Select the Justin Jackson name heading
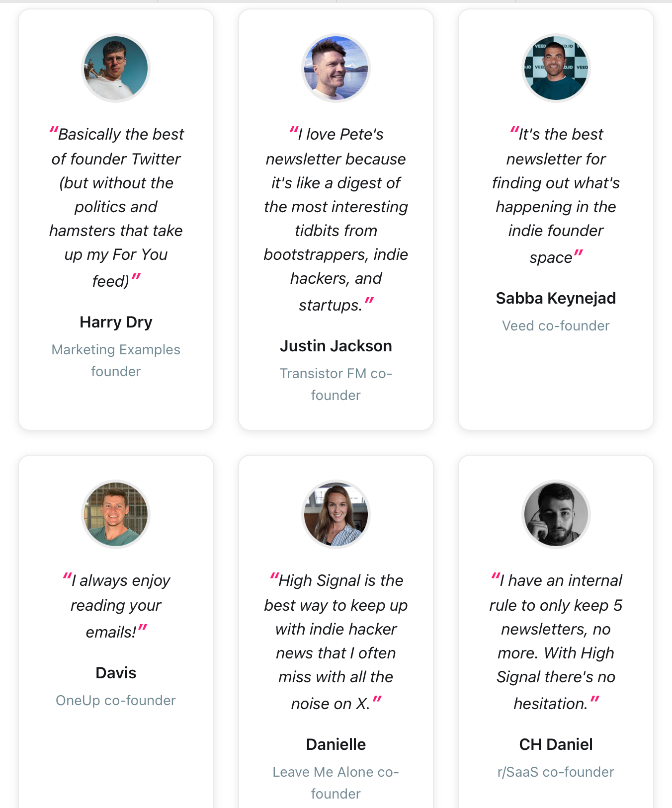 336,346
